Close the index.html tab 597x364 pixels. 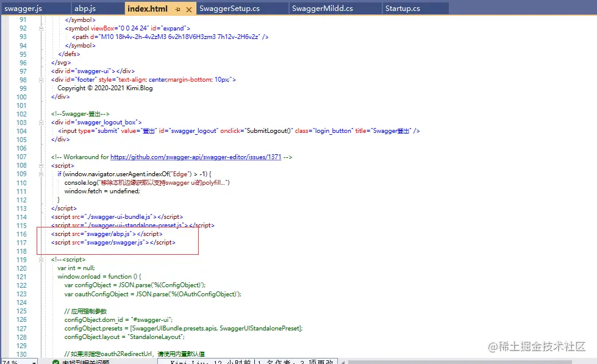pos(189,10)
